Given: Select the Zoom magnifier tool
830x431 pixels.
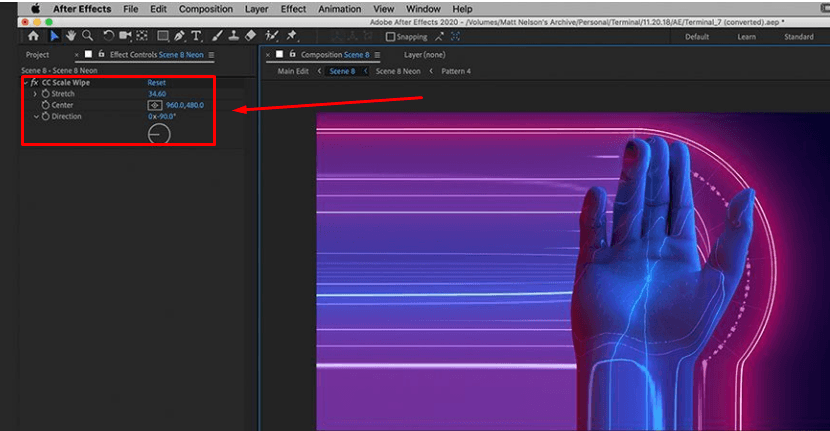Looking at the screenshot, I should pos(88,36).
